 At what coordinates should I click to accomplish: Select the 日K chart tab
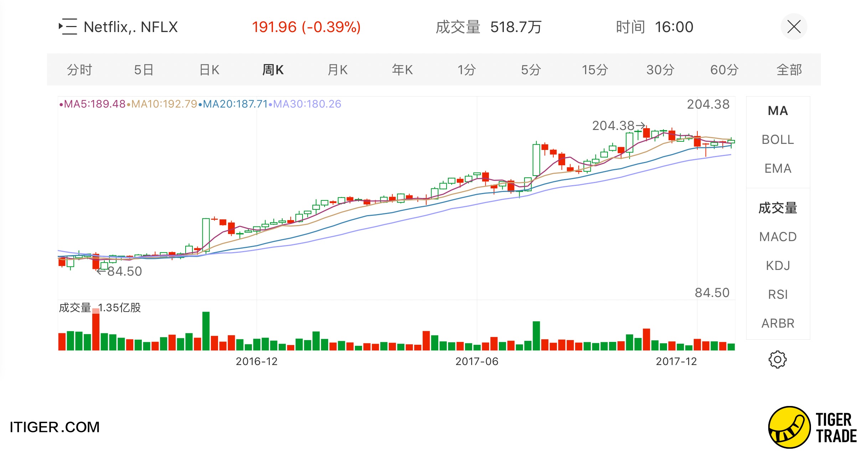[210, 70]
